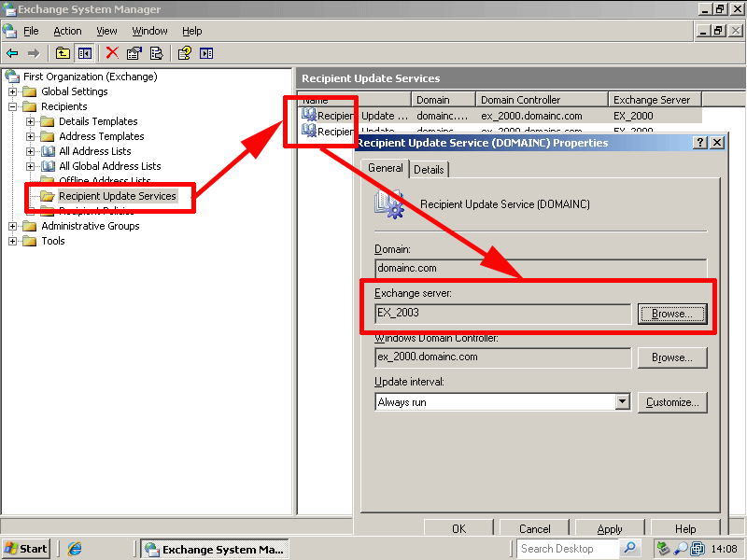
Task: Click the dialog's question-mark help button
Action: click(699, 143)
